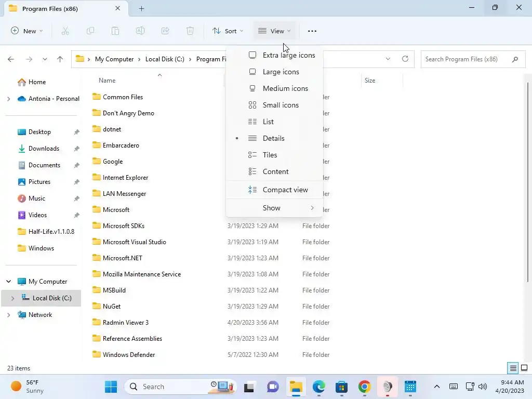Open Downloads in quick access
The width and height of the screenshot is (532, 399).
pos(44,148)
